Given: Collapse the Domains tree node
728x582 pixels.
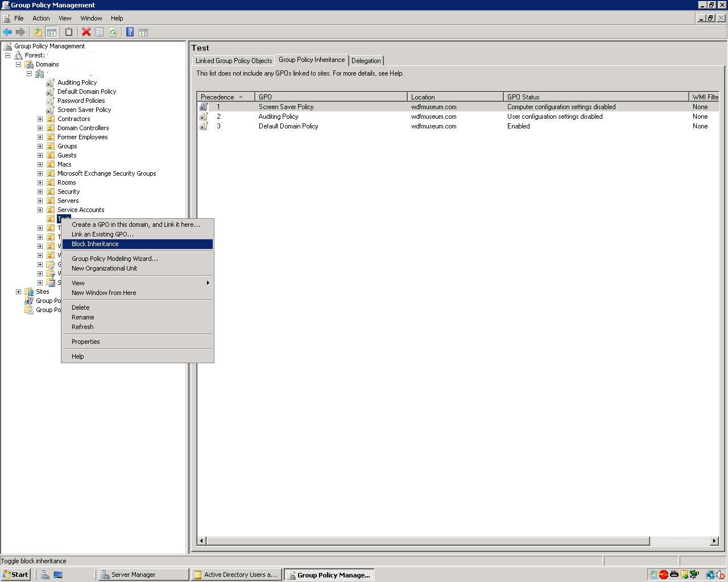Looking at the screenshot, I should coord(18,64).
